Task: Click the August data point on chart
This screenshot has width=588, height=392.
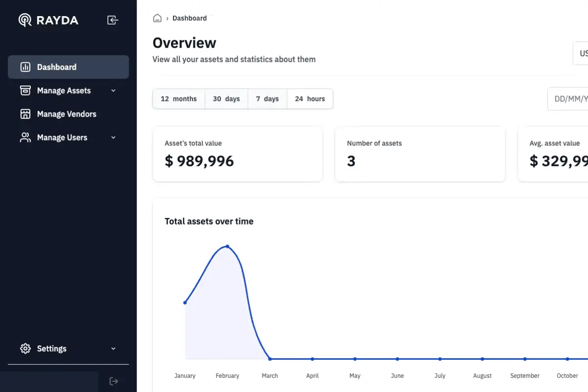Action: click(483, 359)
